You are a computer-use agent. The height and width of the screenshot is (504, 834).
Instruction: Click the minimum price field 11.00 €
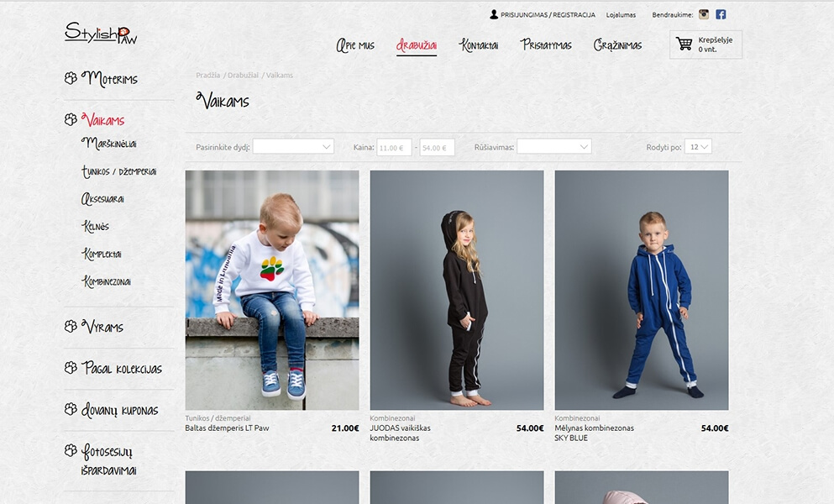[x=394, y=148]
